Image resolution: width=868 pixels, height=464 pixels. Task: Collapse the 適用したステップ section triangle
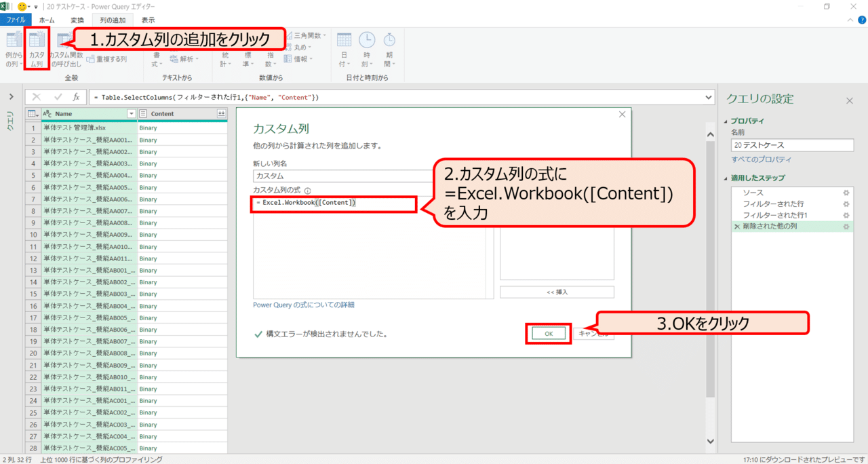tap(726, 178)
